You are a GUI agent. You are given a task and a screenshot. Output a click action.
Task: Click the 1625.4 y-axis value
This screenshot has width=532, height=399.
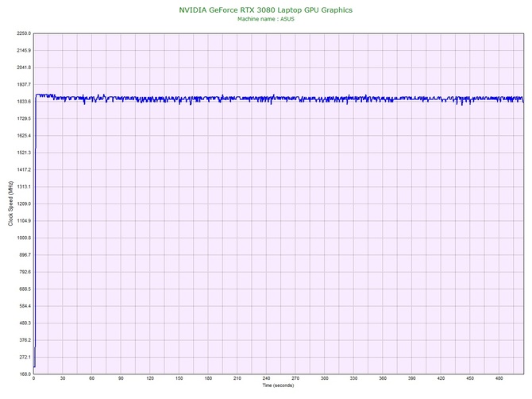24,135
